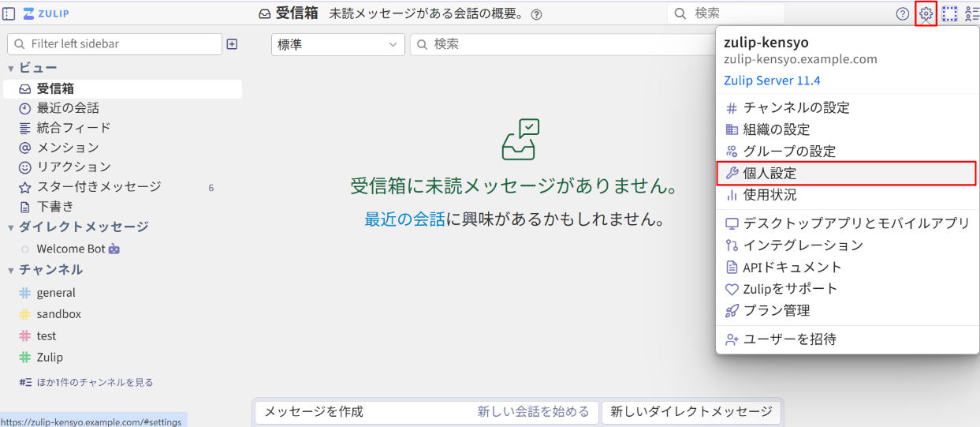Select 使用状況 menu item

click(x=848, y=195)
